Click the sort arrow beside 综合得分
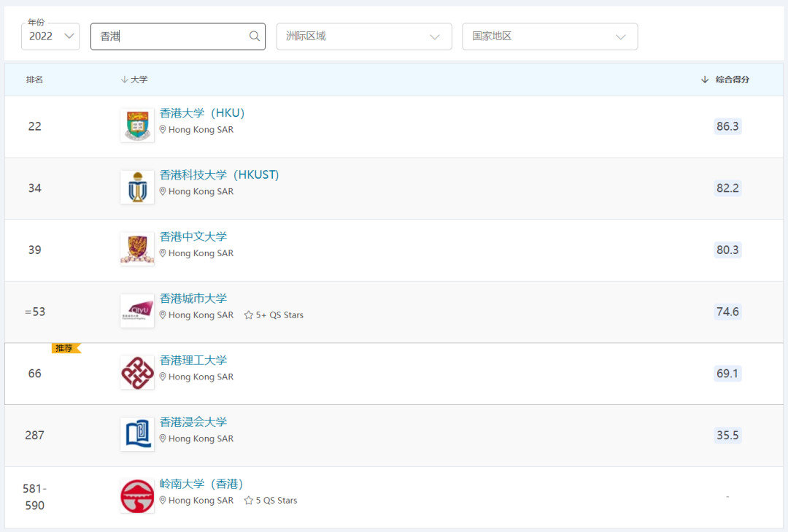The height and width of the screenshot is (532, 788). pyautogui.click(x=705, y=80)
